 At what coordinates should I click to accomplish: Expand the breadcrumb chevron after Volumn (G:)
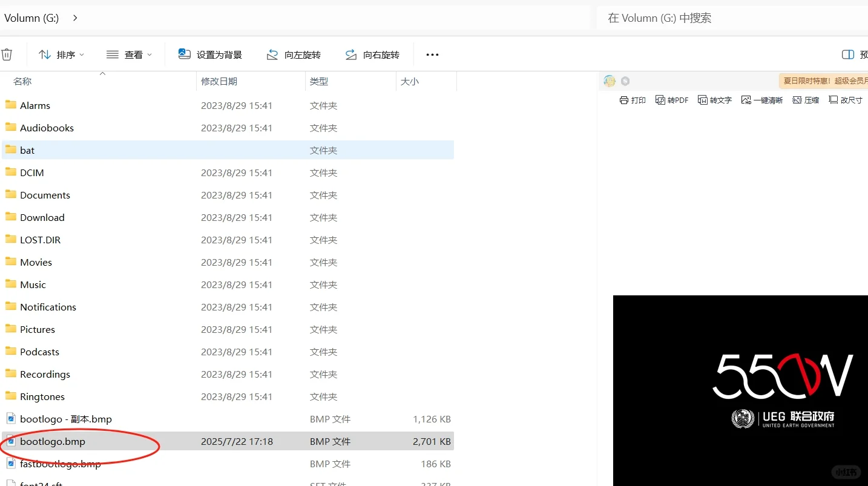click(x=74, y=18)
